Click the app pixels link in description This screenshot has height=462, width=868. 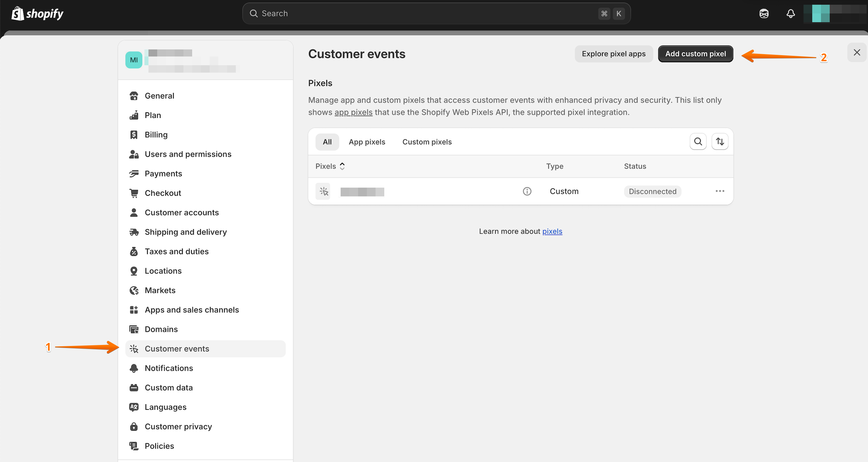tap(353, 112)
